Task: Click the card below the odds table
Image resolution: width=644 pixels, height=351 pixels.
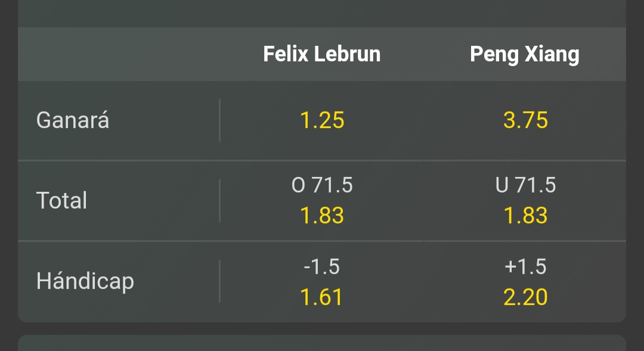Action: tap(322, 343)
